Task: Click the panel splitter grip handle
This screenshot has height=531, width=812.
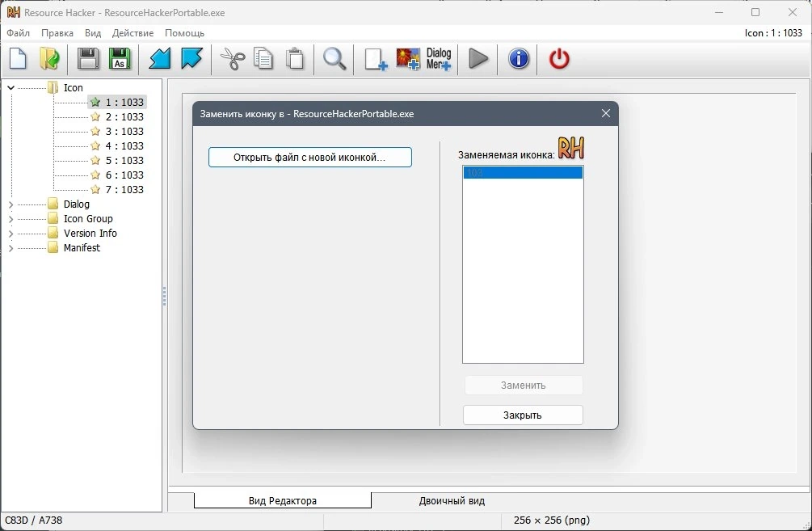Action: pyautogui.click(x=164, y=296)
